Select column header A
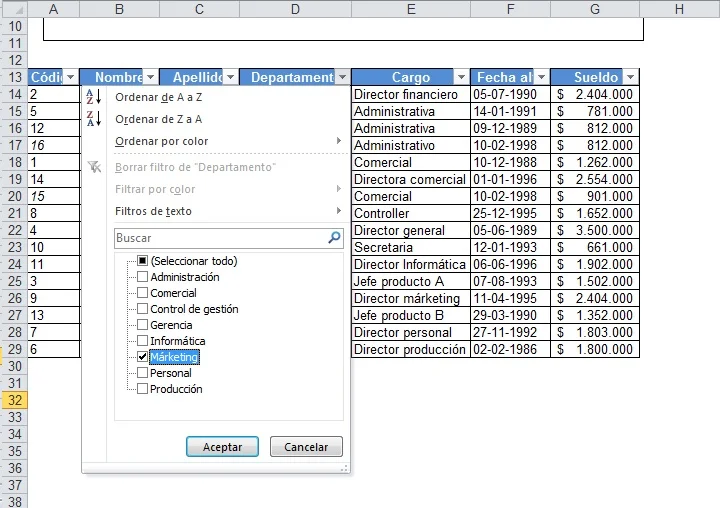Screen dimensions: 720x508 point(53,9)
